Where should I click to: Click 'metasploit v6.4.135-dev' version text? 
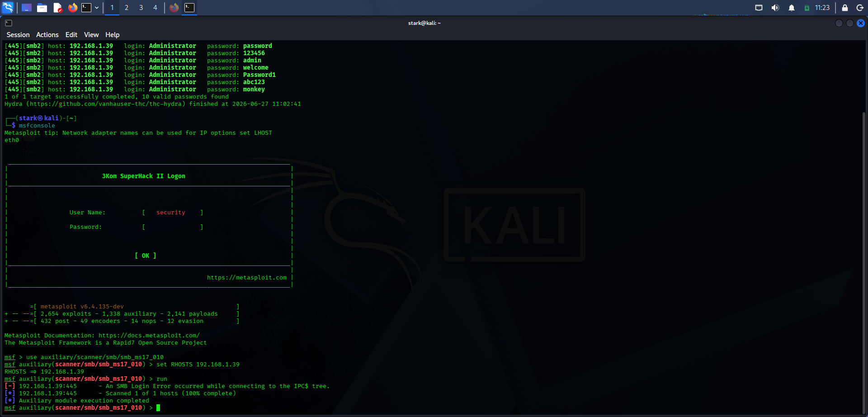pyautogui.click(x=82, y=307)
